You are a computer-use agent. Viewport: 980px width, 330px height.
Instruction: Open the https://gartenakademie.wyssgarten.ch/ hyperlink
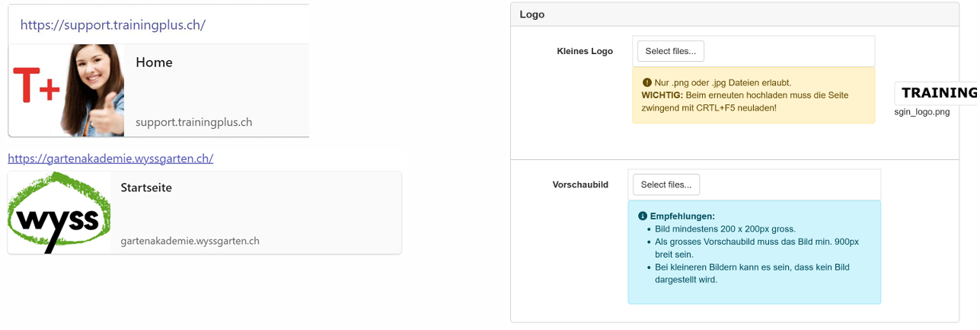point(110,159)
